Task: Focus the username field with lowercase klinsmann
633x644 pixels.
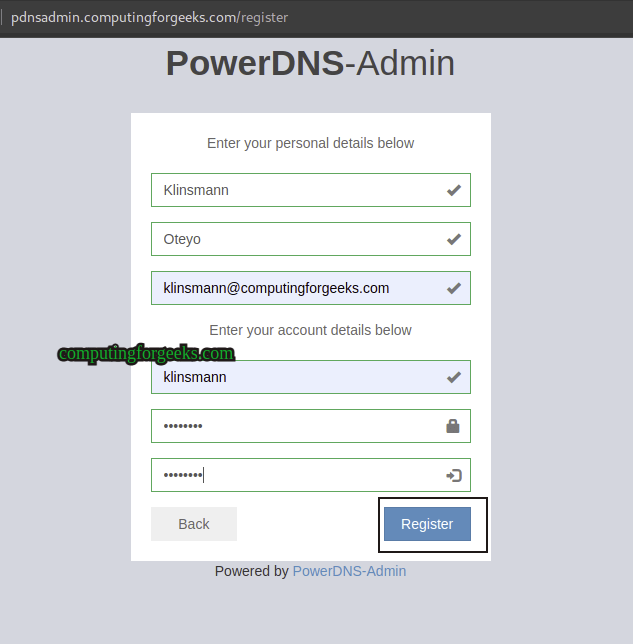Action: click(x=311, y=377)
